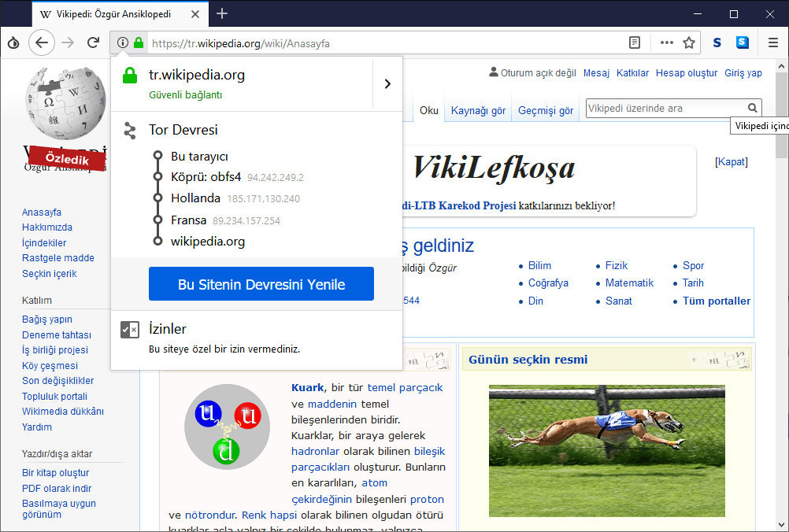Switch to the Kaynağı gör tab
Image resolution: width=789 pixels, height=532 pixels.
tap(478, 111)
